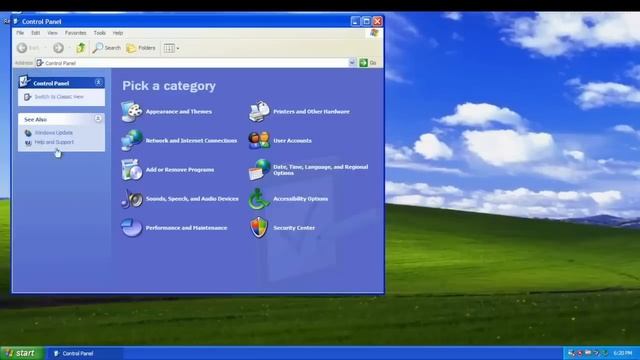Click Accessibility Options text link

[x=300, y=199]
